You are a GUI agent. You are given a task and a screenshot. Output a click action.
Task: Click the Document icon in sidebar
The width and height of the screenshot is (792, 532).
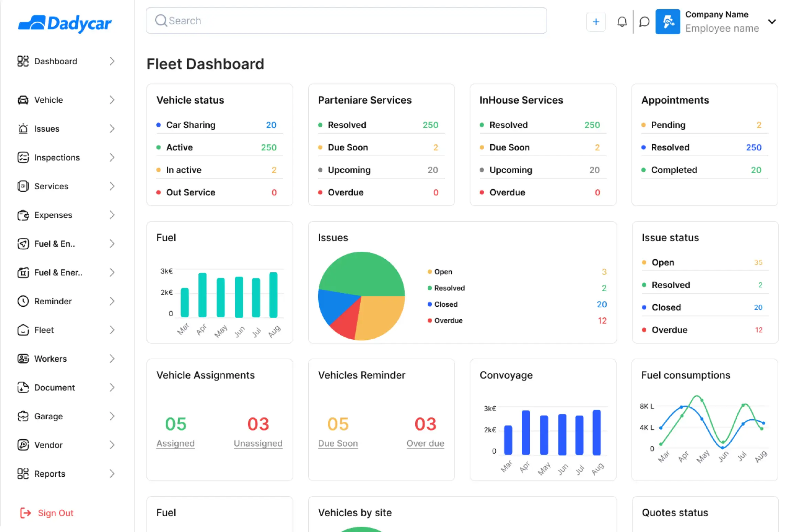[x=23, y=387]
